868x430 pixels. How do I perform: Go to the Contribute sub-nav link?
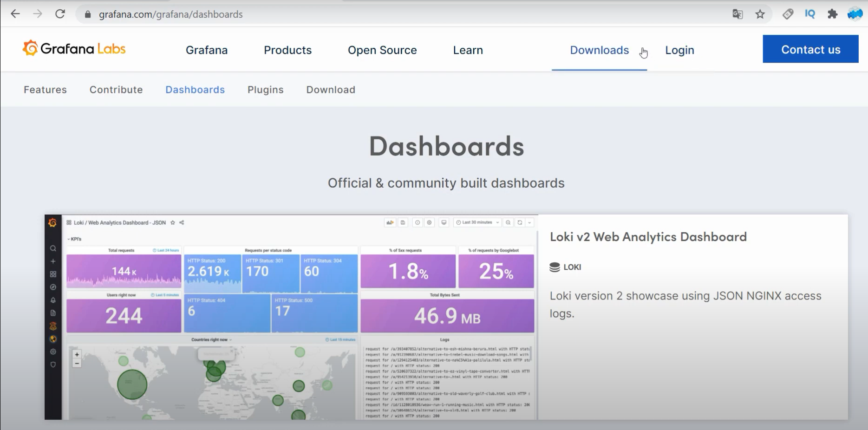[x=116, y=90]
